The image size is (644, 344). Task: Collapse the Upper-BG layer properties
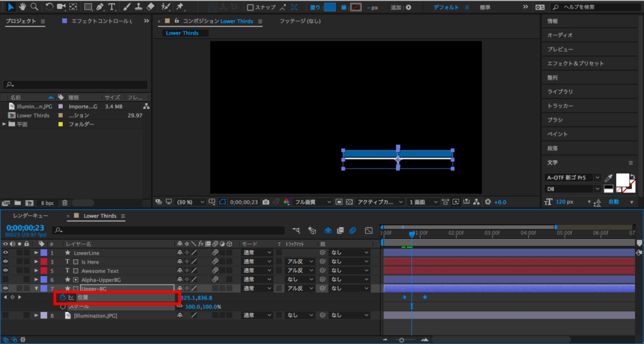pos(36,288)
